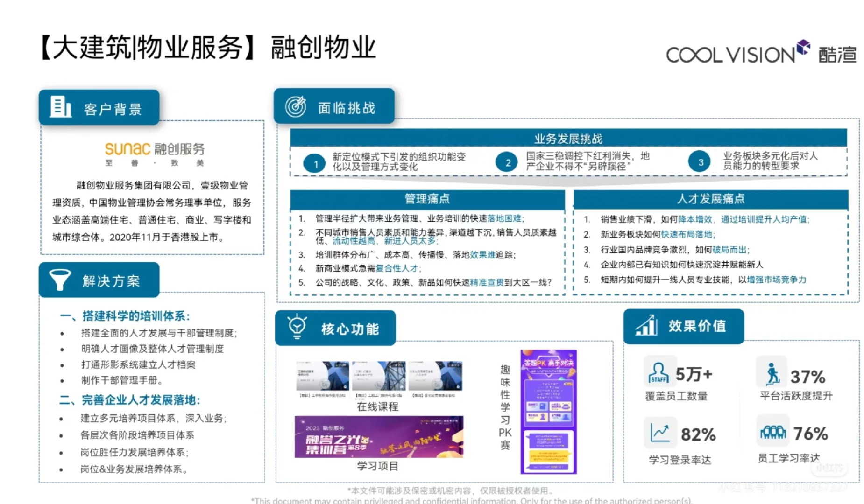Click the group of people icon beside 76%
Viewport: 864px width, 504px height.
[x=773, y=433]
